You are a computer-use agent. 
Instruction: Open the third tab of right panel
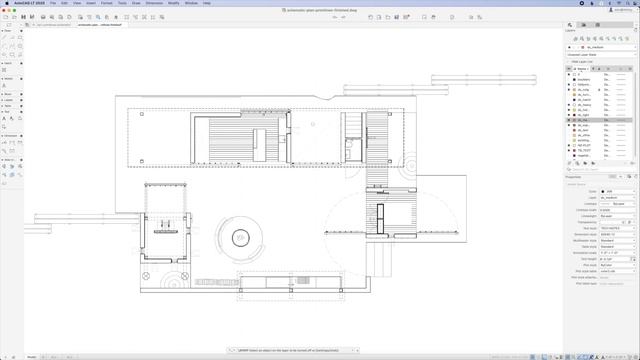point(598,25)
